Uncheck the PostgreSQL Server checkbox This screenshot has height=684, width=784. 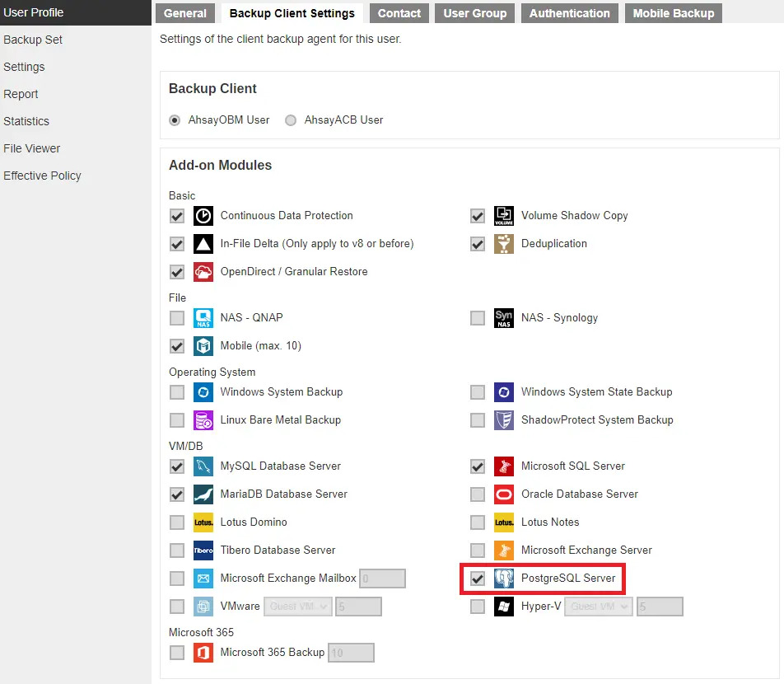478,579
